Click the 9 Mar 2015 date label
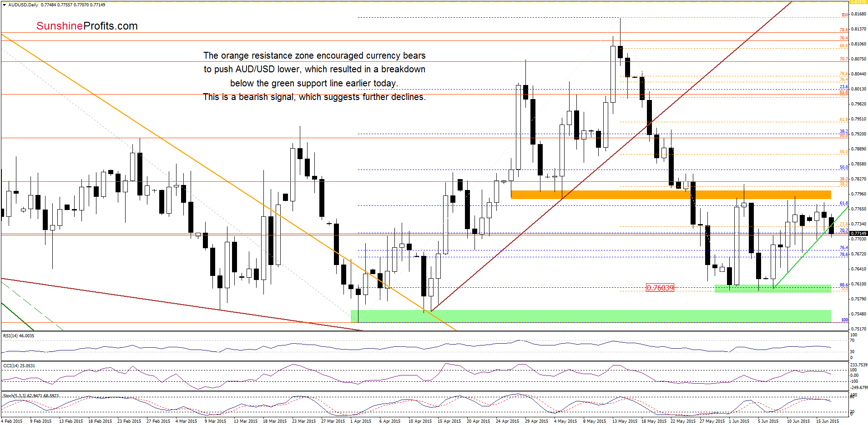This screenshot has height=425, width=868. coord(215,421)
